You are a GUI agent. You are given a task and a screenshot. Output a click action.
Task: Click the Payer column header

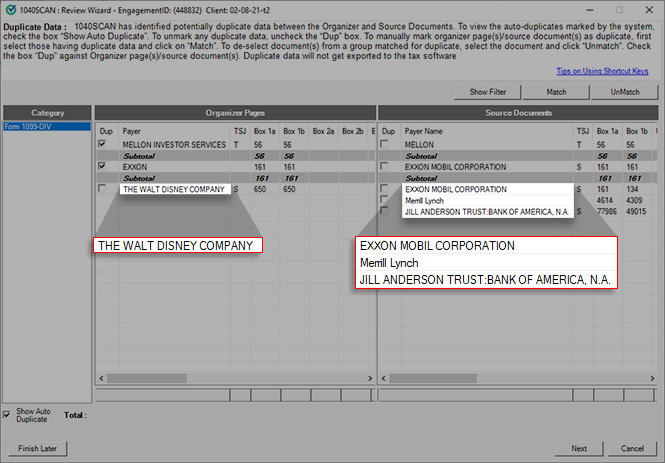pos(174,131)
